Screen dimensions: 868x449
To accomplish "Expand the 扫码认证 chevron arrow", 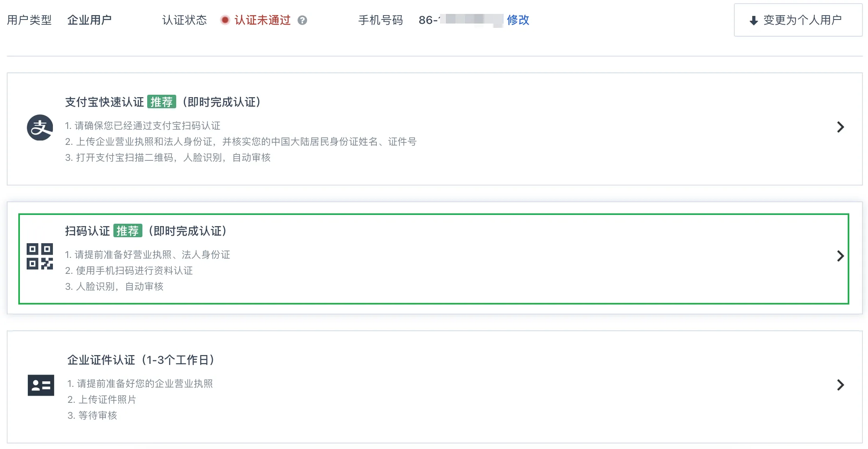I will click(x=840, y=256).
